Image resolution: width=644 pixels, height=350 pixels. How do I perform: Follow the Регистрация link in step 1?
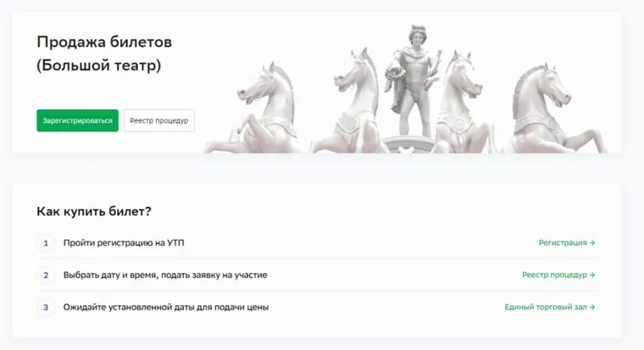pyautogui.click(x=567, y=242)
